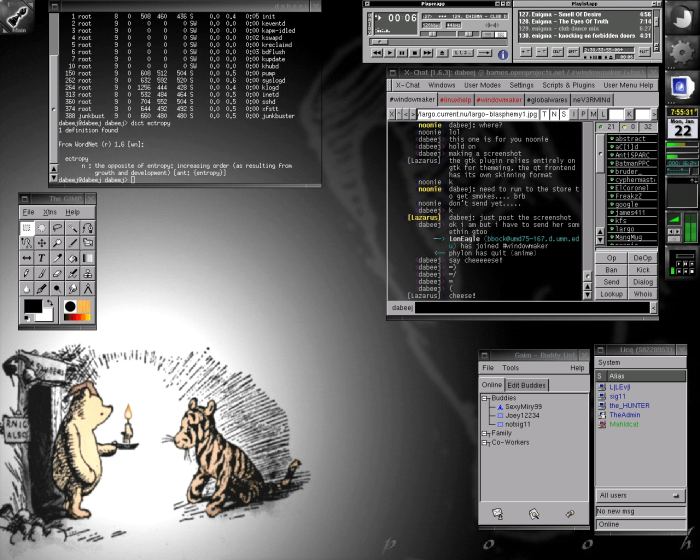The width and height of the screenshot is (700, 560).
Task: Expand the Co-Workers group in Gaim
Action: (486, 443)
